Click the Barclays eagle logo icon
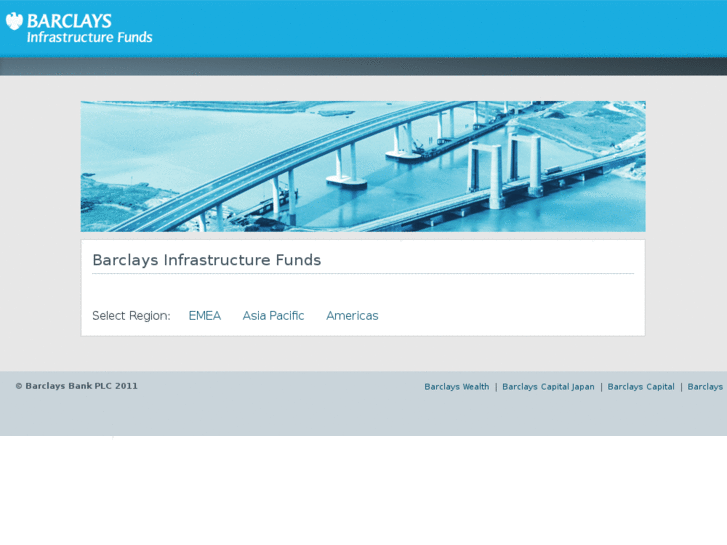The height and width of the screenshot is (545, 727). tap(14, 21)
